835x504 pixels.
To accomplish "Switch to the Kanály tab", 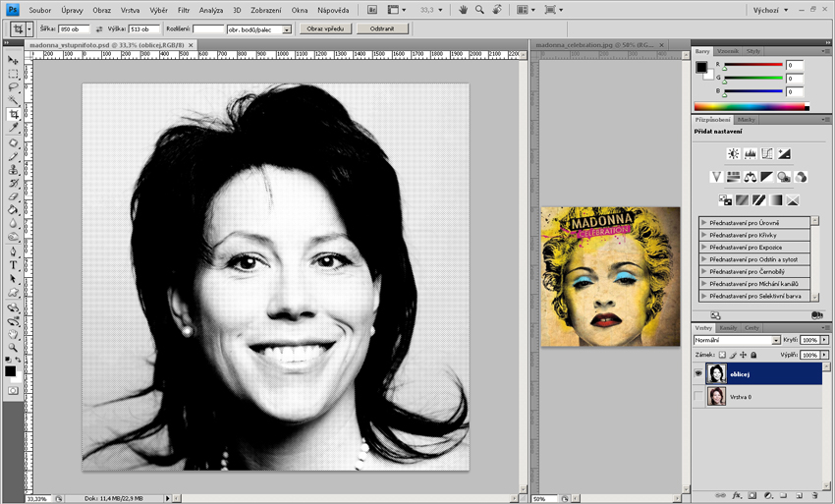I will 728,327.
